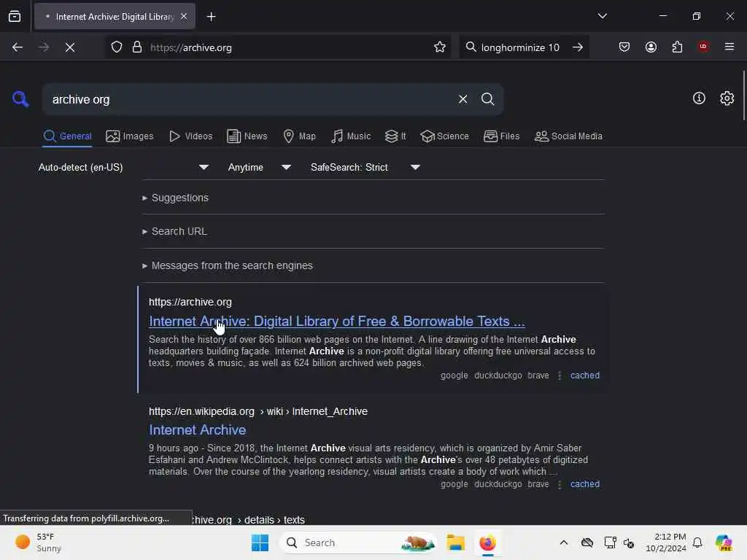
Task: Open the Pocket save icon
Action: coord(624,47)
